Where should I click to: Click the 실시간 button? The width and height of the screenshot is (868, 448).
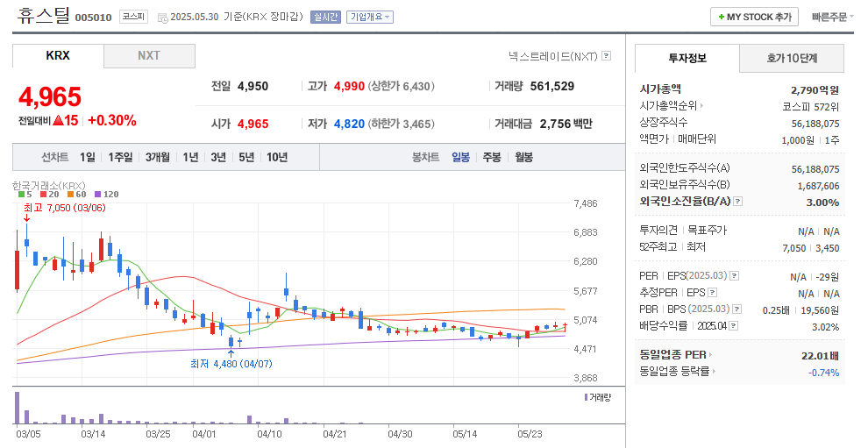(325, 18)
